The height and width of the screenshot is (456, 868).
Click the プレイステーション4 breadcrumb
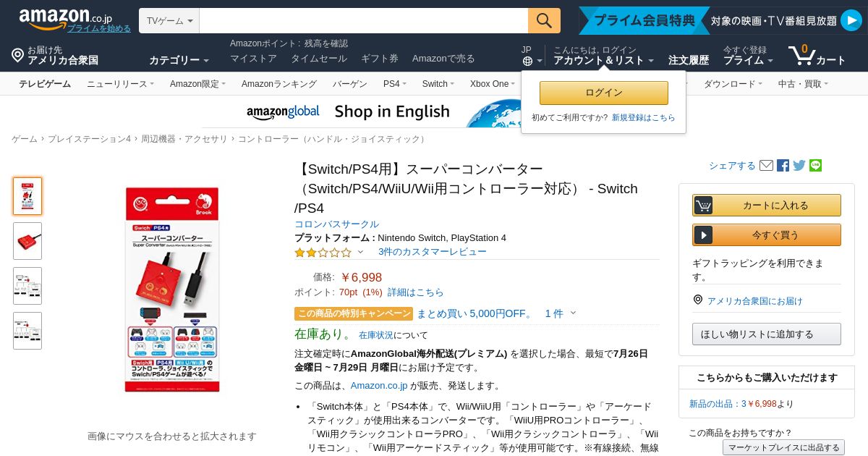coord(89,139)
